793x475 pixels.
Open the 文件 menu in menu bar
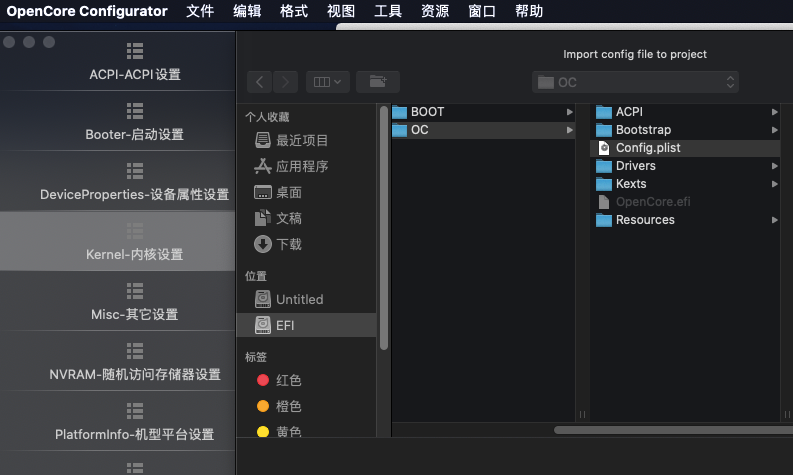(200, 11)
